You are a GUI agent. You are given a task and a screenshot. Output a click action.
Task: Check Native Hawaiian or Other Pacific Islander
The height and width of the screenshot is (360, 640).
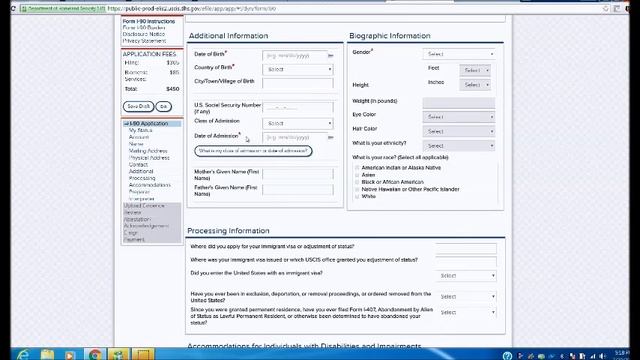[357, 189]
